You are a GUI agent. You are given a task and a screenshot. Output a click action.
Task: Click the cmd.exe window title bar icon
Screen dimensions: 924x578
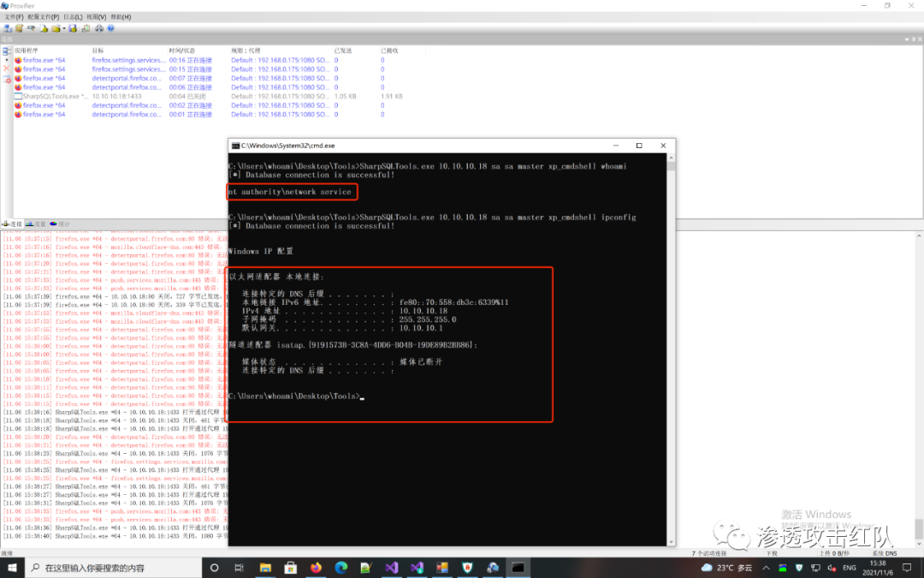point(234,146)
